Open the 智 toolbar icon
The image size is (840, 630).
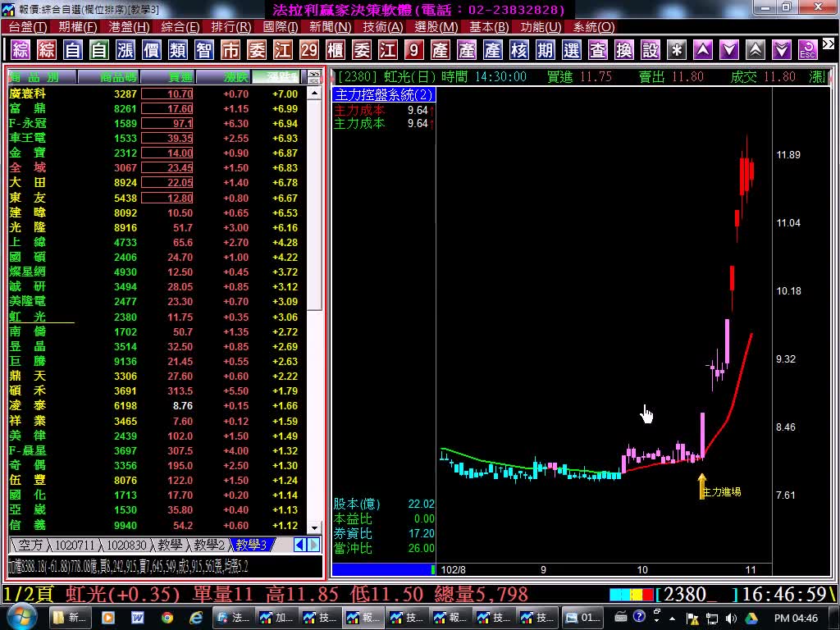(x=204, y=50)
